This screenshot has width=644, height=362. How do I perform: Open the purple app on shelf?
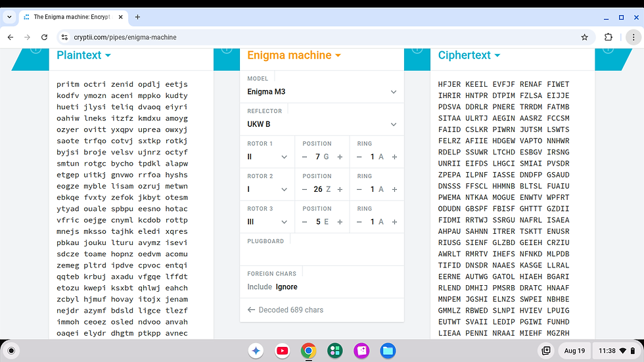(x=361, y=351)
